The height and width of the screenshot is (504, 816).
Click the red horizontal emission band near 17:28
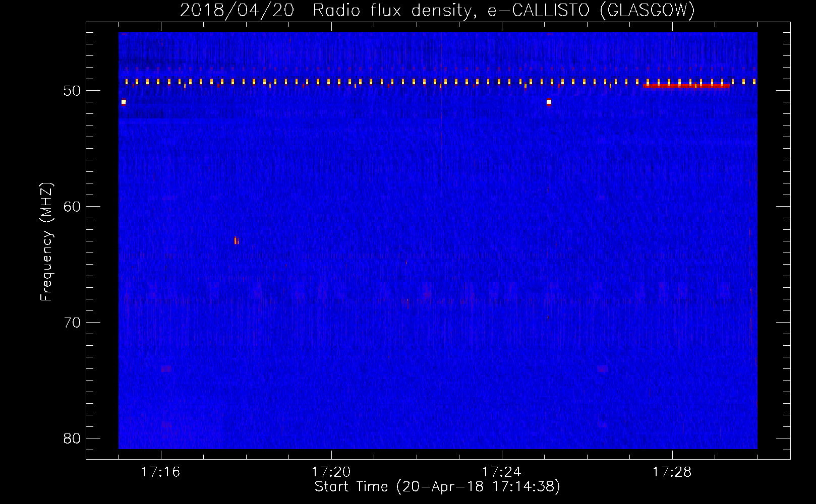click(x=686, y=86)
